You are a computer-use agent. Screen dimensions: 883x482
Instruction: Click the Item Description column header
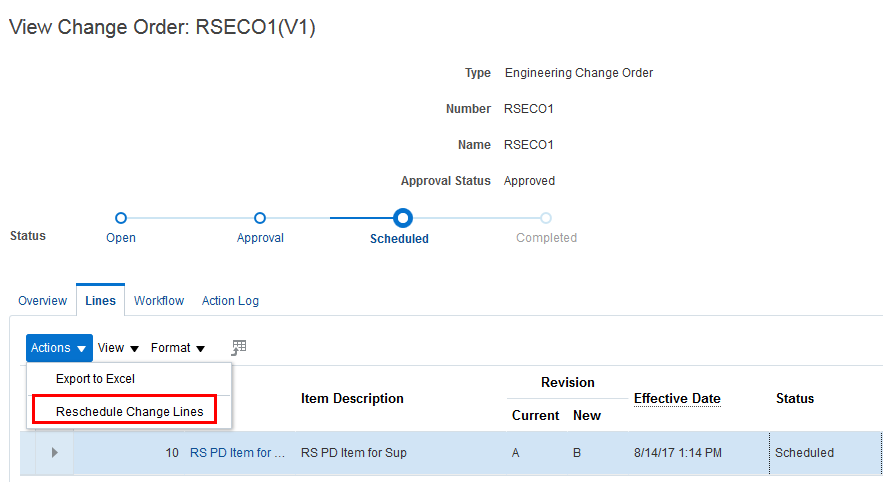click(x=352, y=398)
